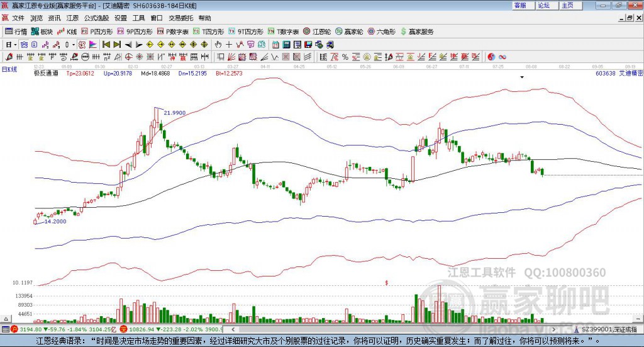The image size is (644, 347).
Task: Click the Up=20.9178 indicator value
Action: 118,73
